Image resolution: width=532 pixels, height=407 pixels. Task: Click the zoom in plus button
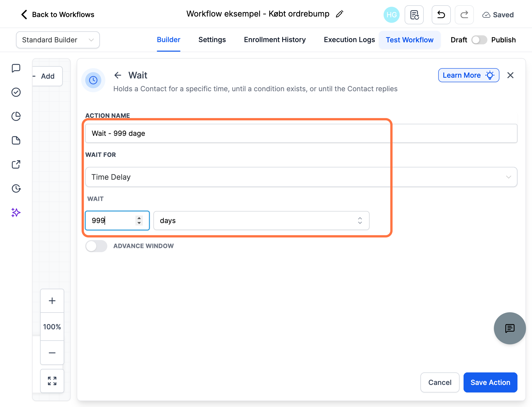click(52, 301)
